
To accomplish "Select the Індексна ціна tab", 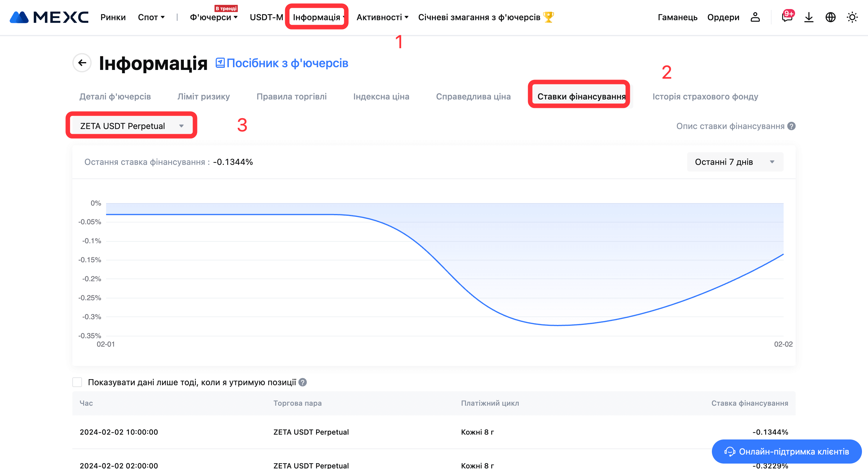I will tap(381, 97).
